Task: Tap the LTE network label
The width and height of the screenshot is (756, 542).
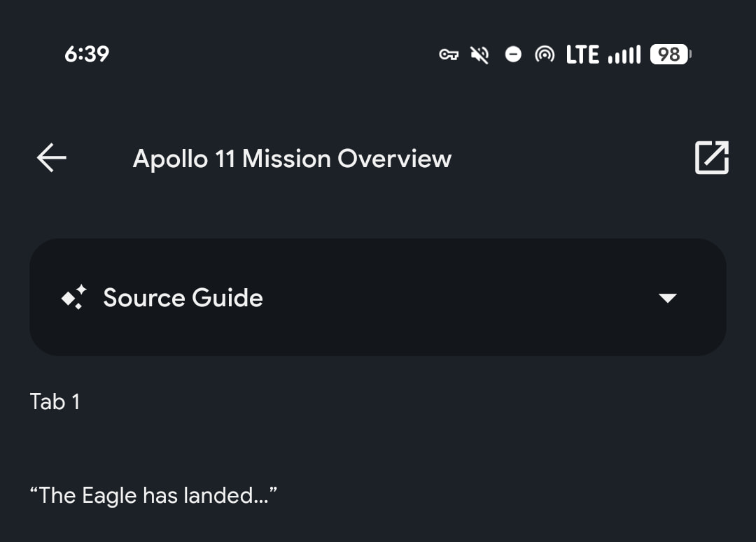Action: [x=582, y=55]
